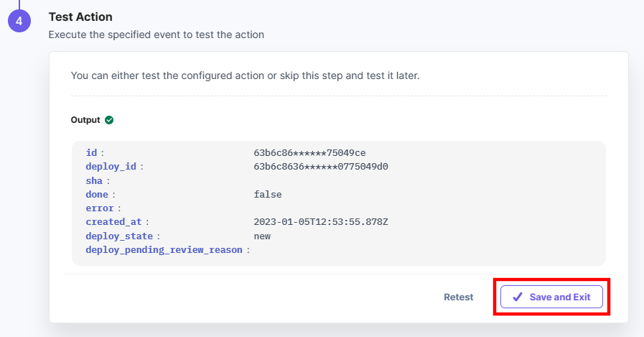
Task: Select the Test Action heading
Action: 80,17
